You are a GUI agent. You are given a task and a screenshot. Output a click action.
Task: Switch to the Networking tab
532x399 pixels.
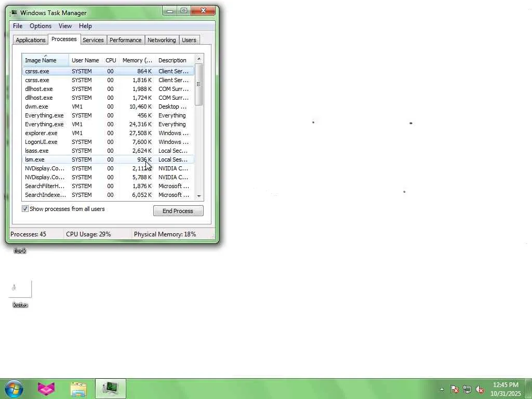(x=162, y=40)
